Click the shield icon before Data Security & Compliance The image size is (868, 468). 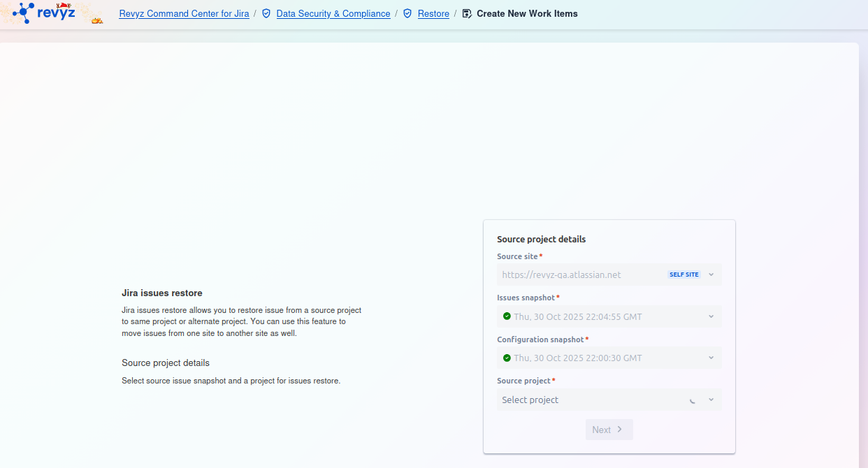point(266,13)
